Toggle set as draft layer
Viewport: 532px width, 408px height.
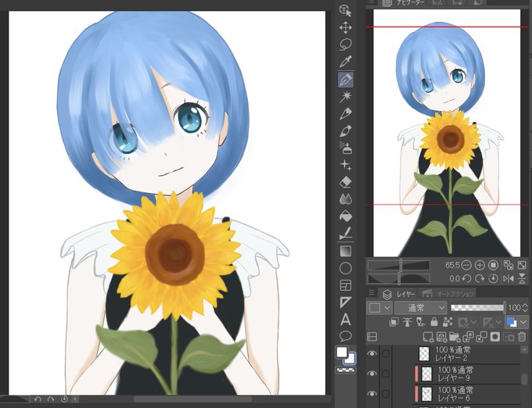[421, 321]
